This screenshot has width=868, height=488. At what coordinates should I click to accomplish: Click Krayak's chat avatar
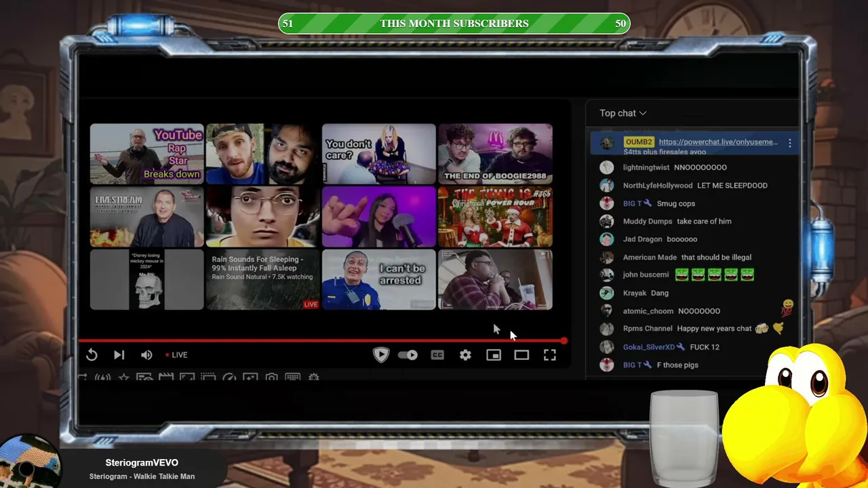(x=607, y=293)
